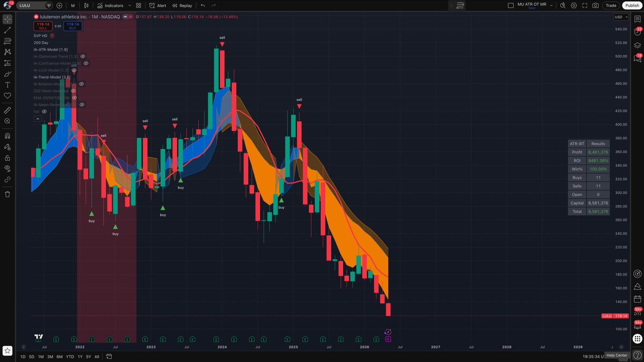Open MU ATR OT MR layout name
Image resolution: width=644 pixels, height=362 pixels.
point(532,4)
